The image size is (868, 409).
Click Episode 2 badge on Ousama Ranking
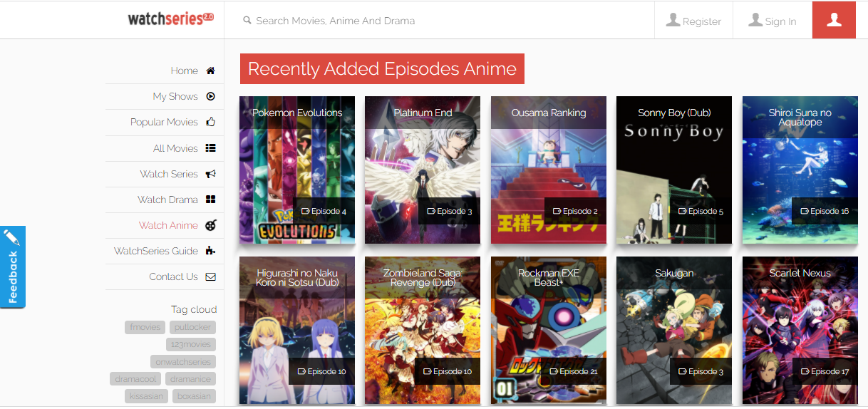(576, 211)
